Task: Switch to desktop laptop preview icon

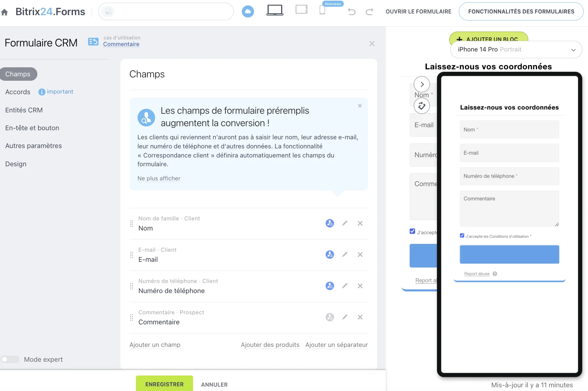Action: point(275,10)
